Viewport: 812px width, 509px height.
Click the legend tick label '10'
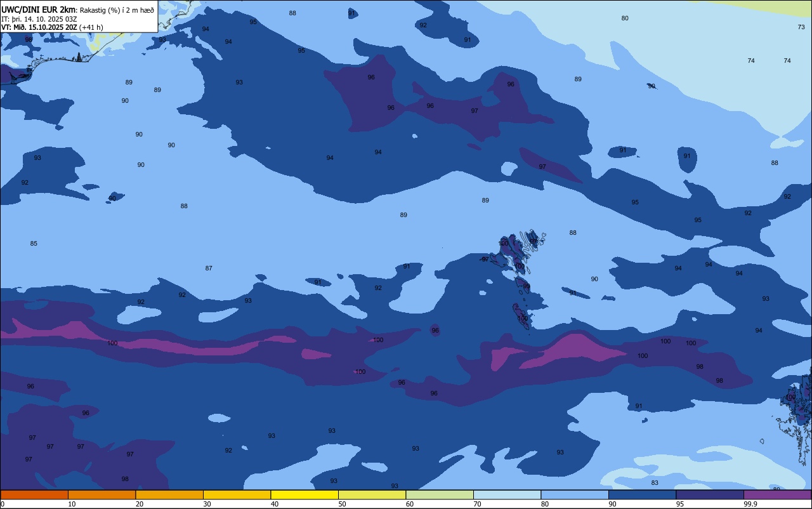tap(72, 504)
